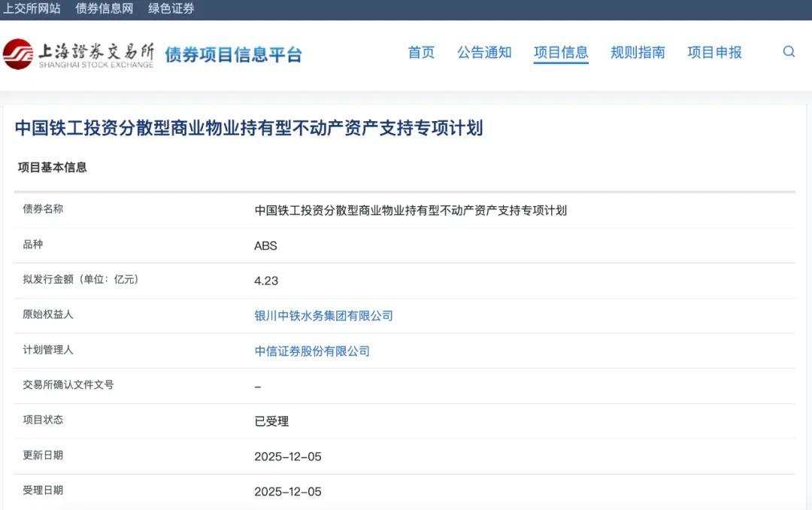Follow the 上交所网站 top bar link
This screenshot has width=812, height=510.
pyautogui.click(x=32, y=8)
